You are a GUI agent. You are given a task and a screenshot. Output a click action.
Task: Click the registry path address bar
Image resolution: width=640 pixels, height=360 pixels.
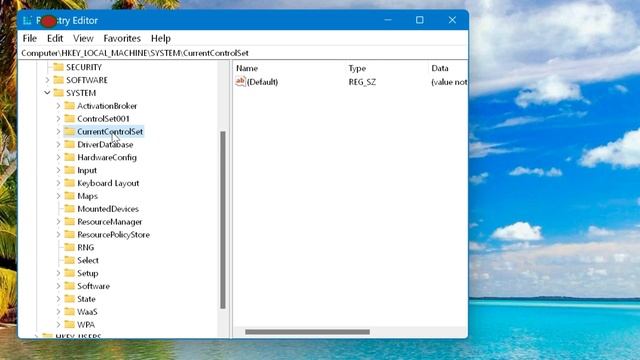tap(243, 53)
